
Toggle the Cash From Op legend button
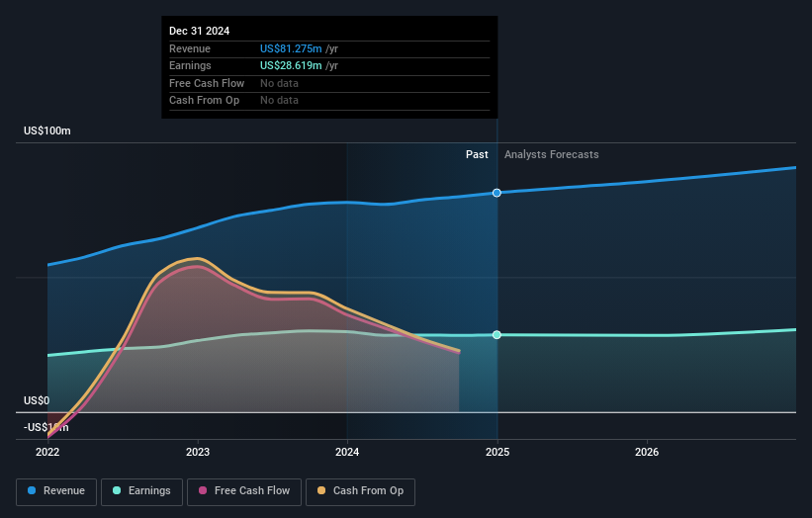pyautogui.click(x=360, y=491)
